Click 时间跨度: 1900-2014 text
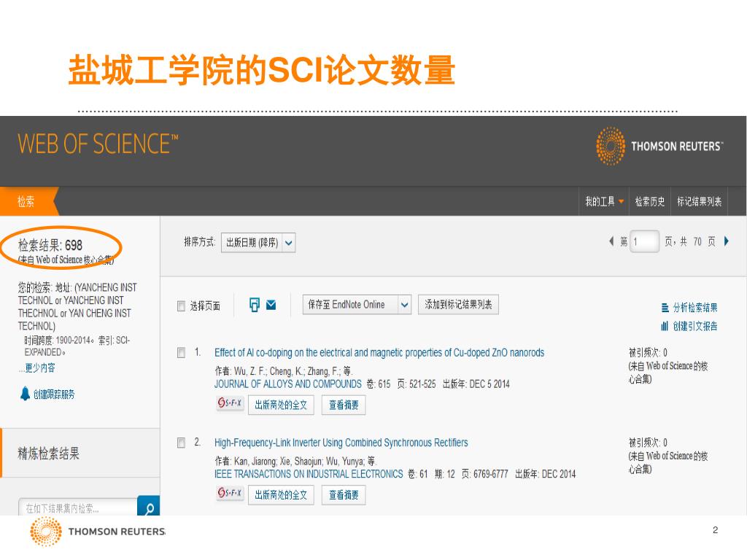This screenshot has width=747, height=560. click(x=58, y=341)
